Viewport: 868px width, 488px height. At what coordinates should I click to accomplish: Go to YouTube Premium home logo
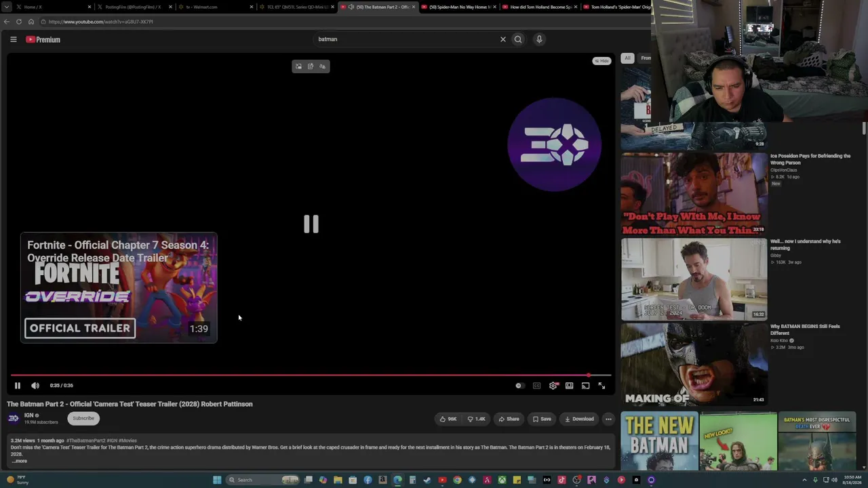[43, 39]
